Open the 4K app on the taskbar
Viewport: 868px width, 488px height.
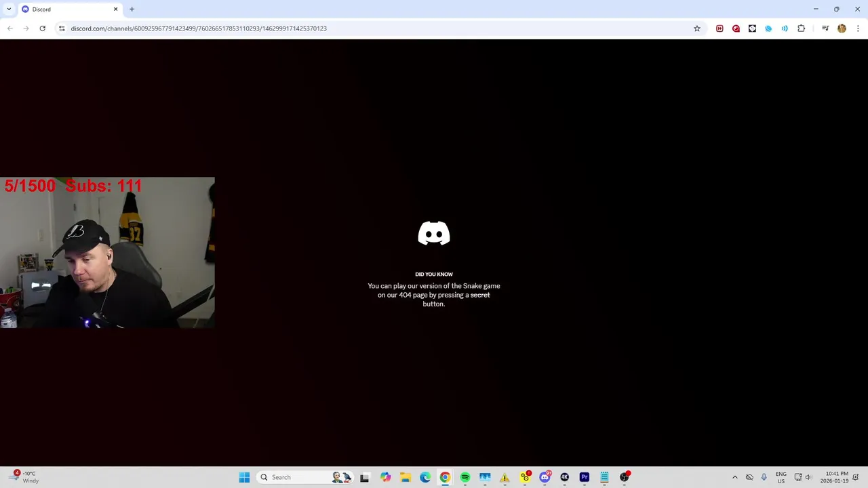pyautogui.click(x=564, y=477)
